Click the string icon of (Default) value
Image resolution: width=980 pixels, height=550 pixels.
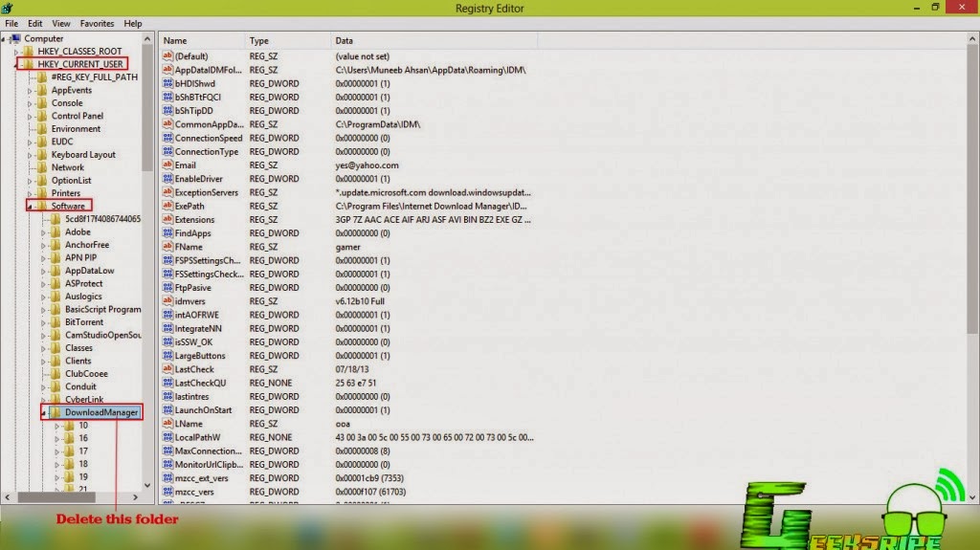(x=167, y=55)
